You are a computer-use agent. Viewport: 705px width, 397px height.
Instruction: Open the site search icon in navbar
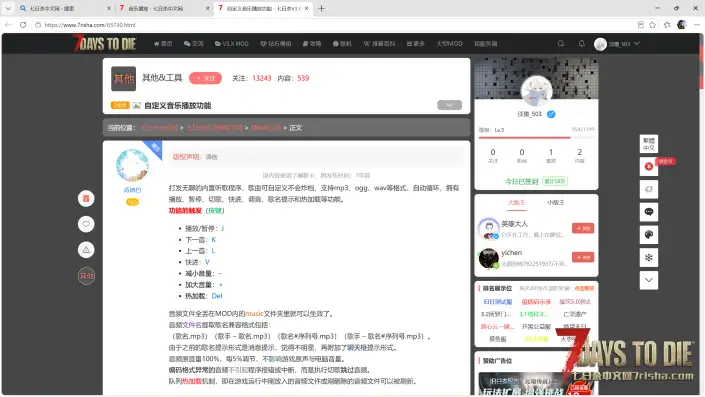pyautogui.click(x=561, y=44)
